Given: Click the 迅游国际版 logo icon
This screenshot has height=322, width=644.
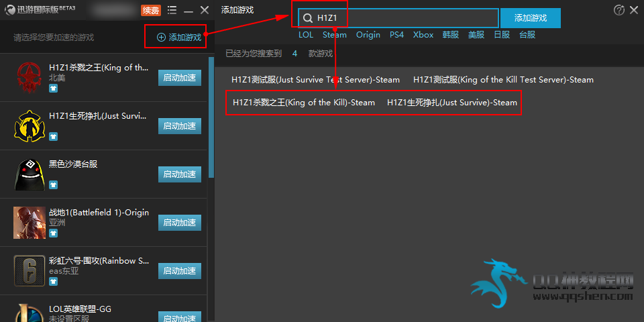Looking at the screenshot, I should [10, 10].
